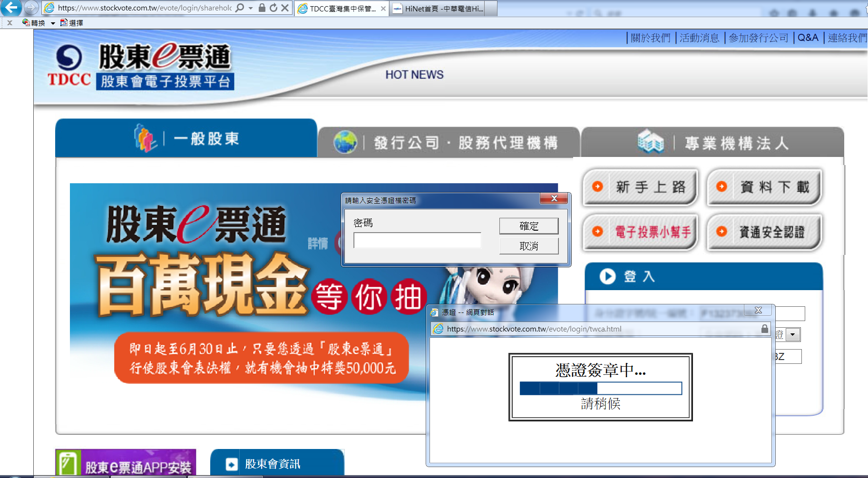Click the orange arrow icon beside 資通安全認證
Image resolution: width=868 pixels, height=478 pixels.
pyautogui.click(x=722, y=231)
